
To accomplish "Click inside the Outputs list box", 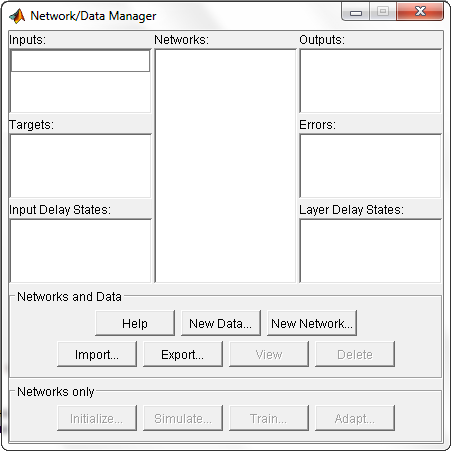I will (371, 81).
